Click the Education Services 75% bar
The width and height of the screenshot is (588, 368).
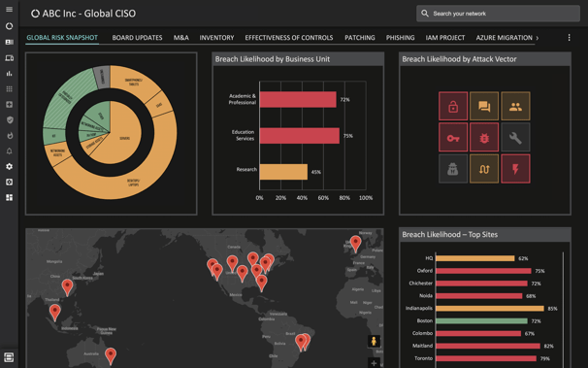click(300, 135)
